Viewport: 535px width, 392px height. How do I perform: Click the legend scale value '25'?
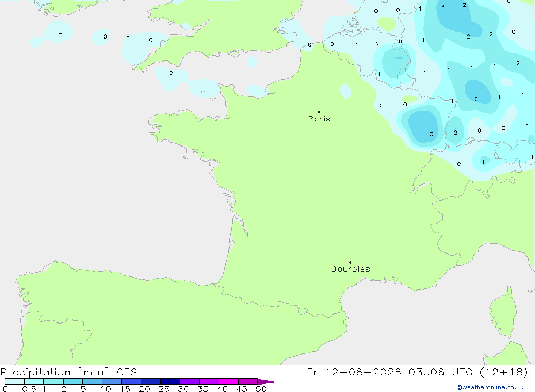point(164,389)
